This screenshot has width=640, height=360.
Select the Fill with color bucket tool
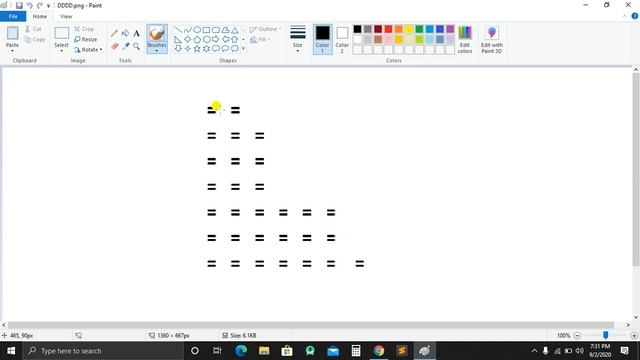[125, 33]
